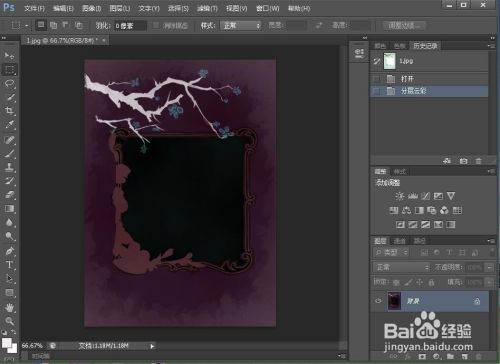Select the Brush tool
Image resolution: width=500 pixels, height=364 pixels.
click(x=9, y=153)
